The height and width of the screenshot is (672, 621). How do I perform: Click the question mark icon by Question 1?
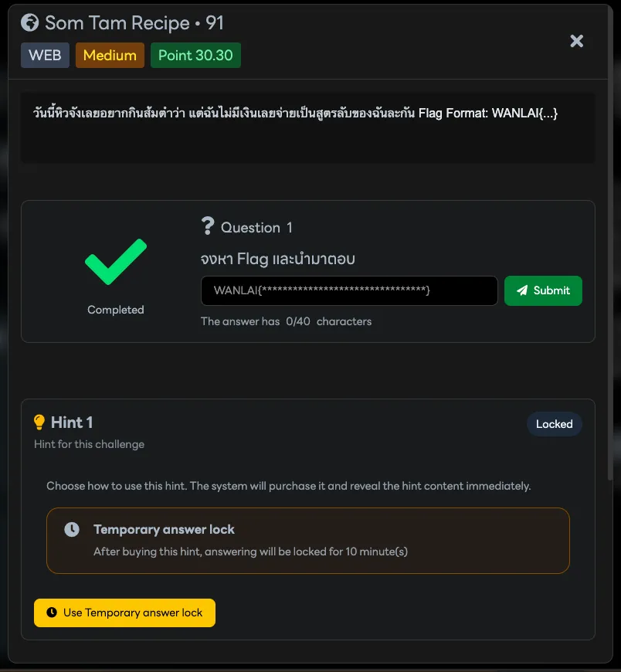(207, 226)
